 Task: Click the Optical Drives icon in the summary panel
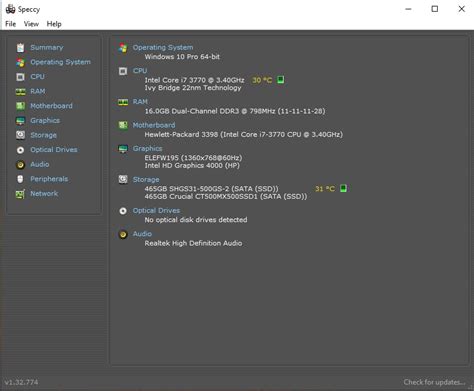pyautogui.click(x=123, y=211)
